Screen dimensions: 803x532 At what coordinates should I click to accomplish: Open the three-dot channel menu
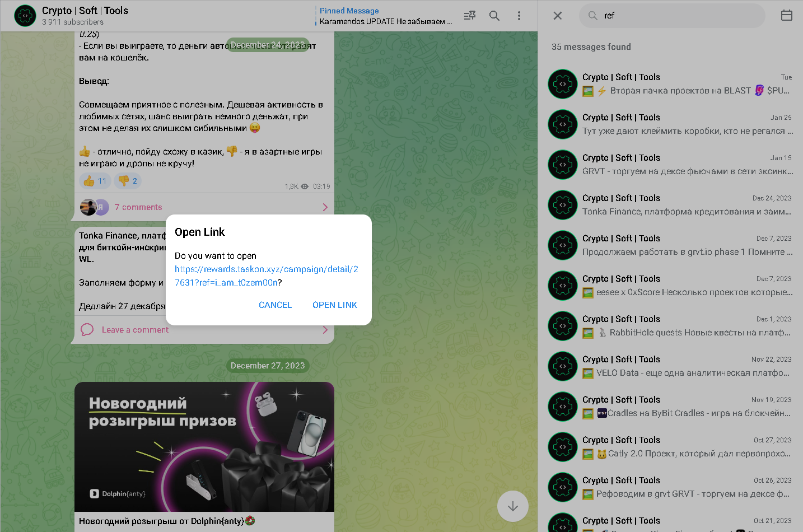(x=519, y=16)
